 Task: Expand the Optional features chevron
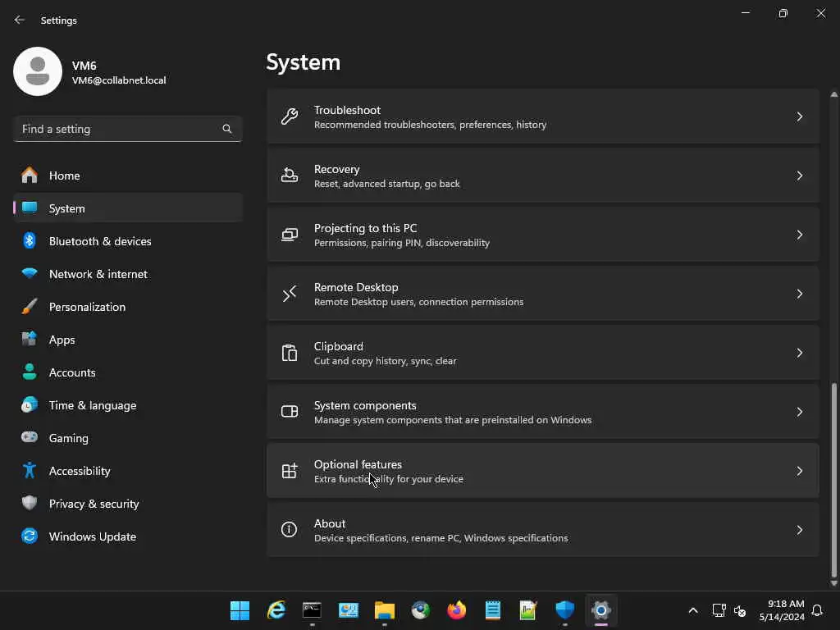tap(799, 470)
